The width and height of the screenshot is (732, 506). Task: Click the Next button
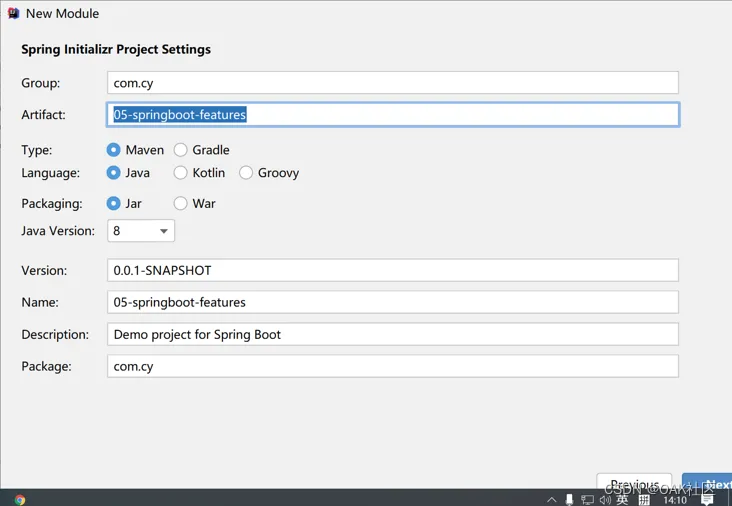click(712, 484)
